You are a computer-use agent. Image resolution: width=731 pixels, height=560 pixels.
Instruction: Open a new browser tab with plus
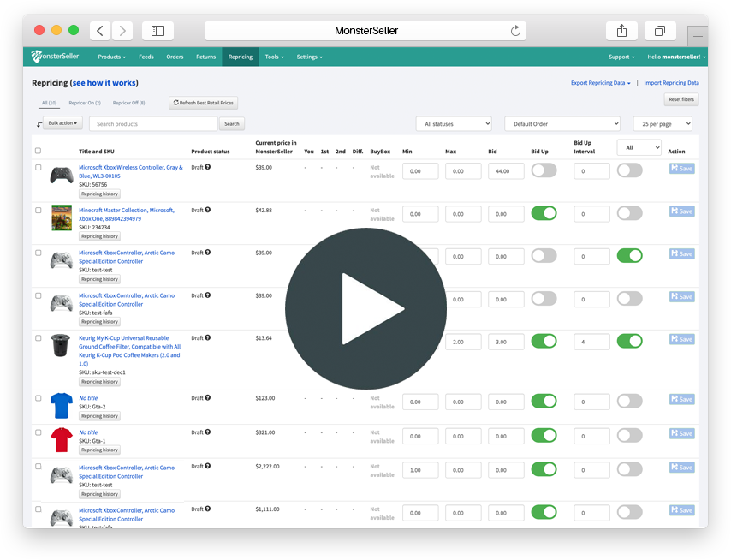click(x=698, y=36)
